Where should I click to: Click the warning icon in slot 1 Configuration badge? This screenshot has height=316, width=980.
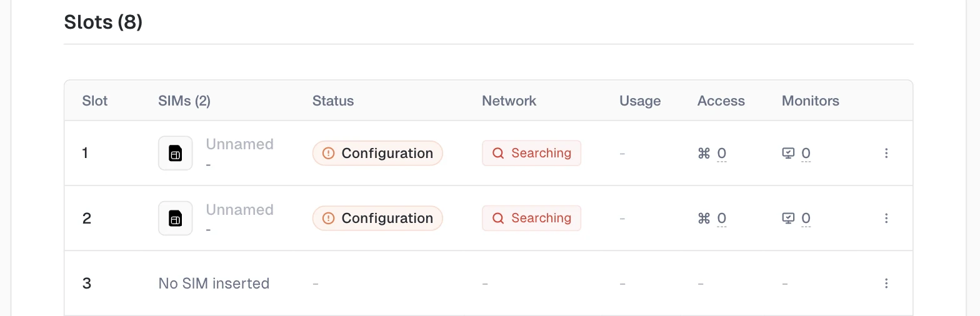pyautogui.click(x=328, y=153)
